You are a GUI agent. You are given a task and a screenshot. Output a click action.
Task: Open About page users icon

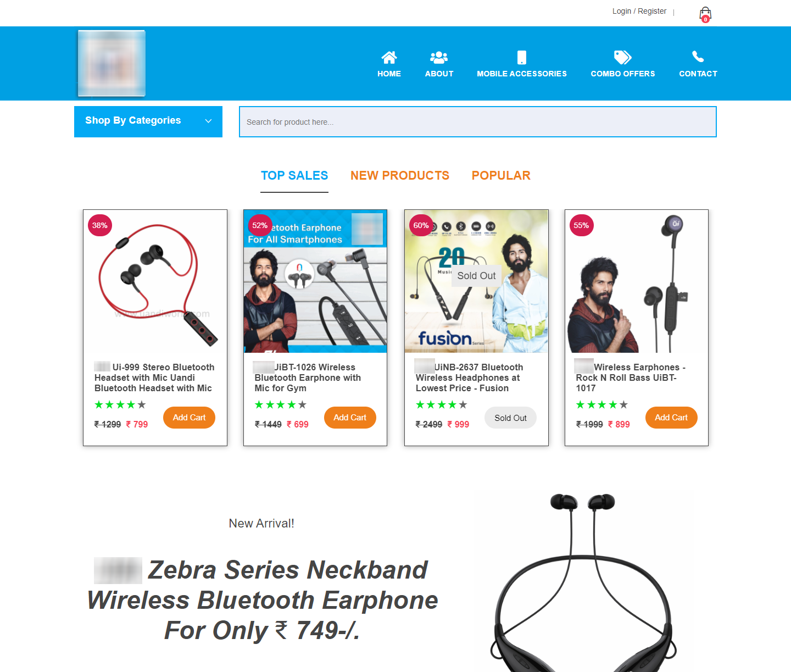(x=439, y=57)
